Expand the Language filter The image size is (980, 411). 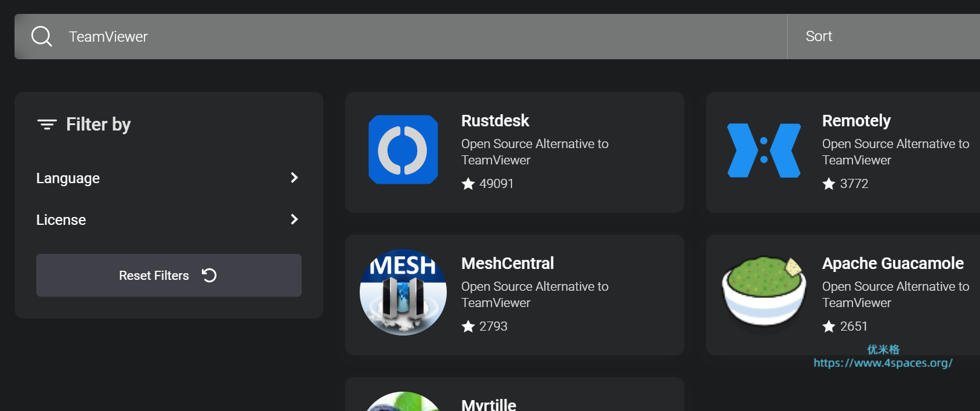(294, 178)
